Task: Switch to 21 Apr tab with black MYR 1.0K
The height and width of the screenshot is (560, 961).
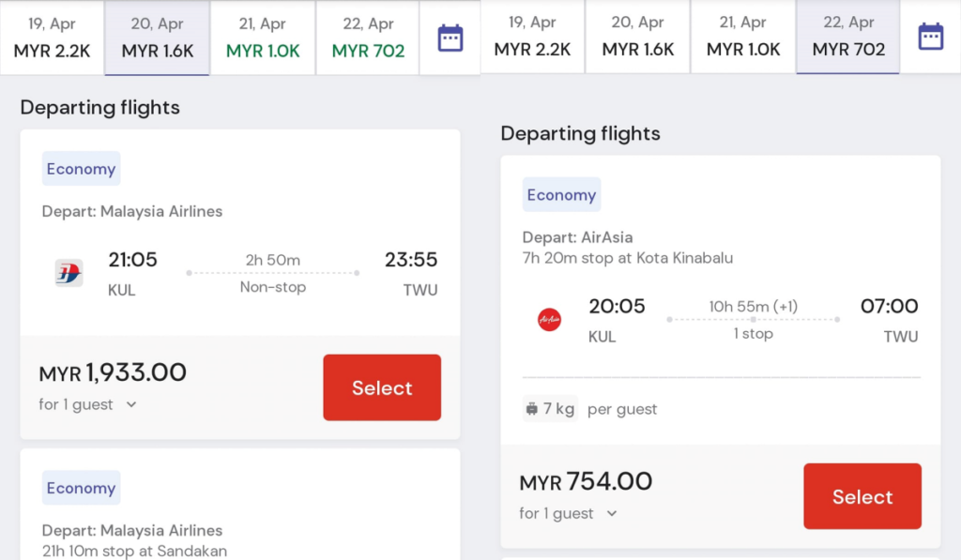Action: pos(742,38)
